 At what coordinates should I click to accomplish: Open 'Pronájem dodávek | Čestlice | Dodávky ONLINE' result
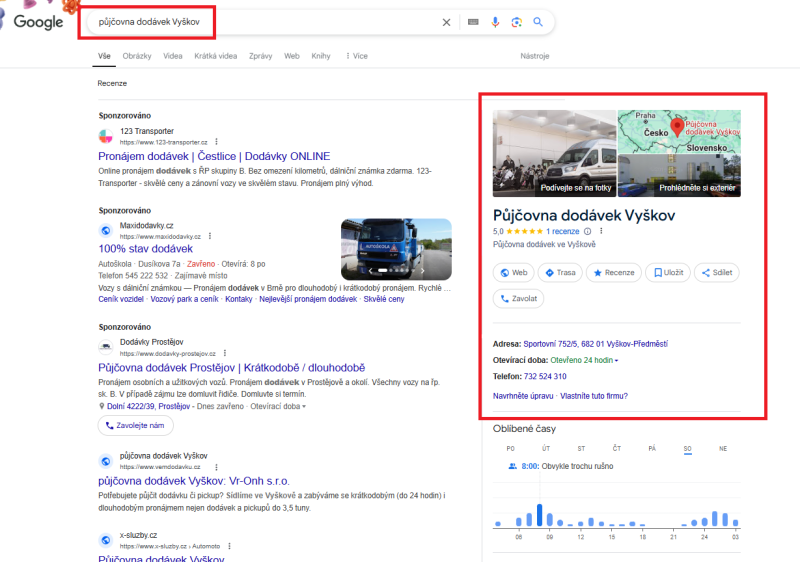point(214,157)
